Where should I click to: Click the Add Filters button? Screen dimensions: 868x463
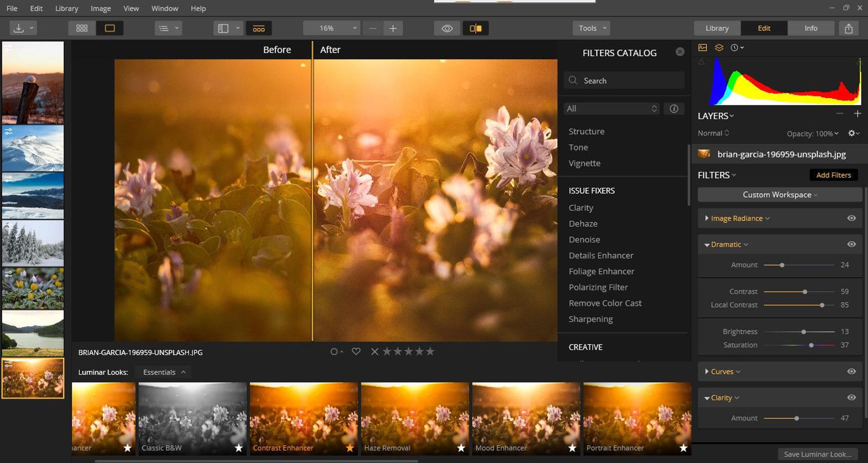pos(833,175)
